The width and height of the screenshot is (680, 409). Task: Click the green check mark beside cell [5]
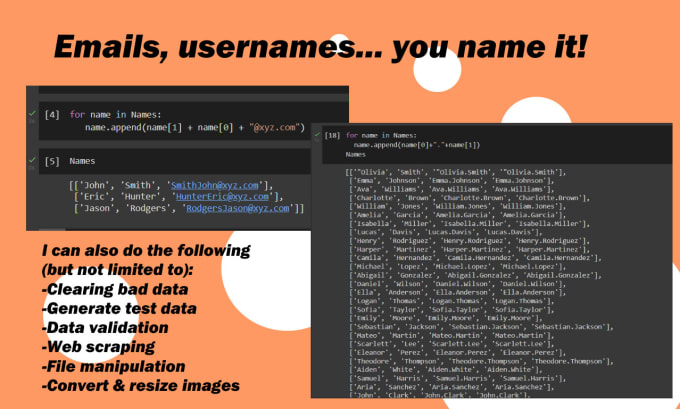tap(32, 160)
